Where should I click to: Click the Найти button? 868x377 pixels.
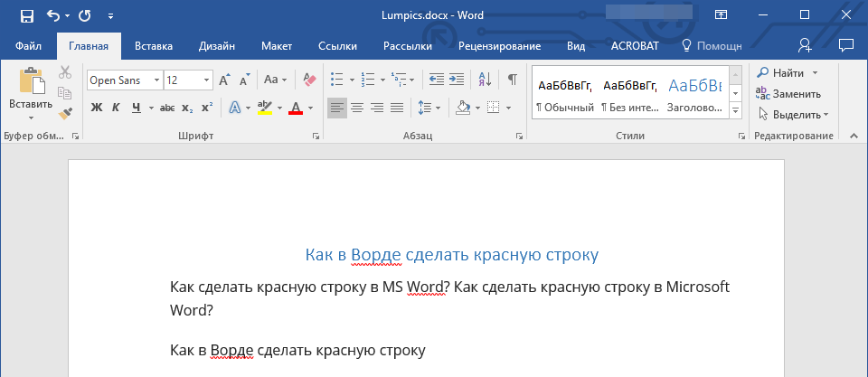788,72
